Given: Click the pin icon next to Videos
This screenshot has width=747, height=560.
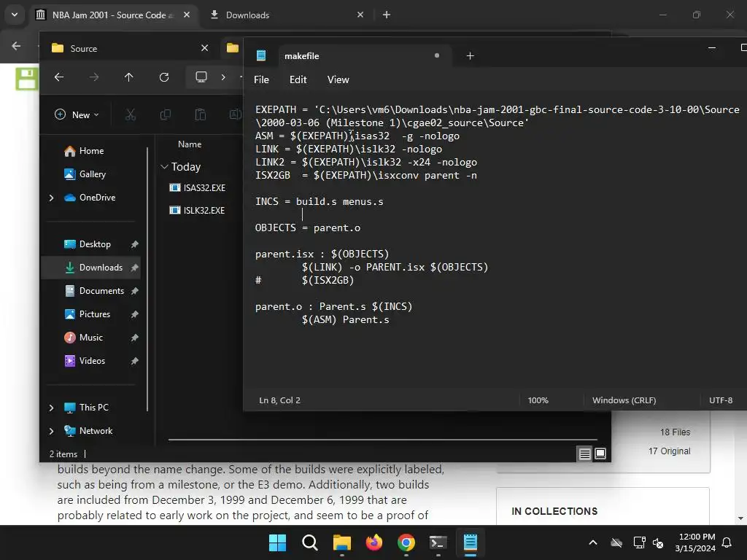Looking at the screenshot, I should click(135, 361).
